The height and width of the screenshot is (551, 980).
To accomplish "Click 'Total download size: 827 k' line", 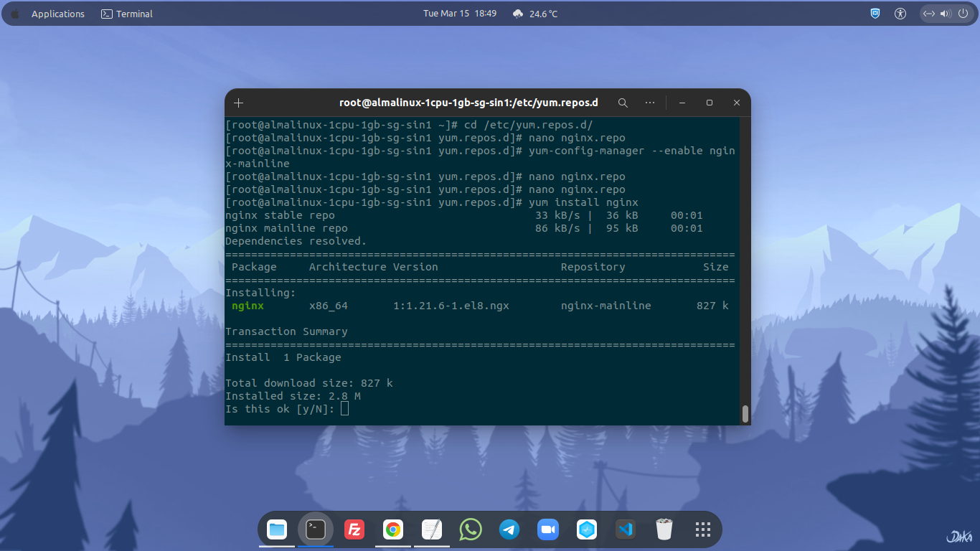I will coord(309,383).
